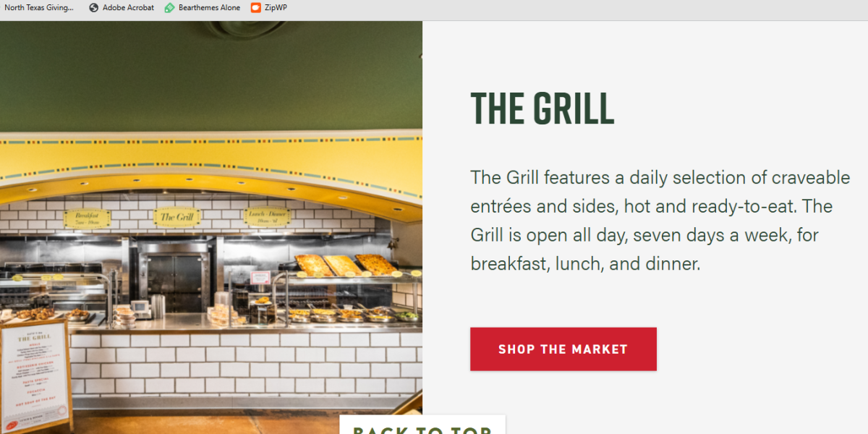Open the North Texas Giving bookmark
This screenshot has width=868, height=434.
click(x=39, y=7)
